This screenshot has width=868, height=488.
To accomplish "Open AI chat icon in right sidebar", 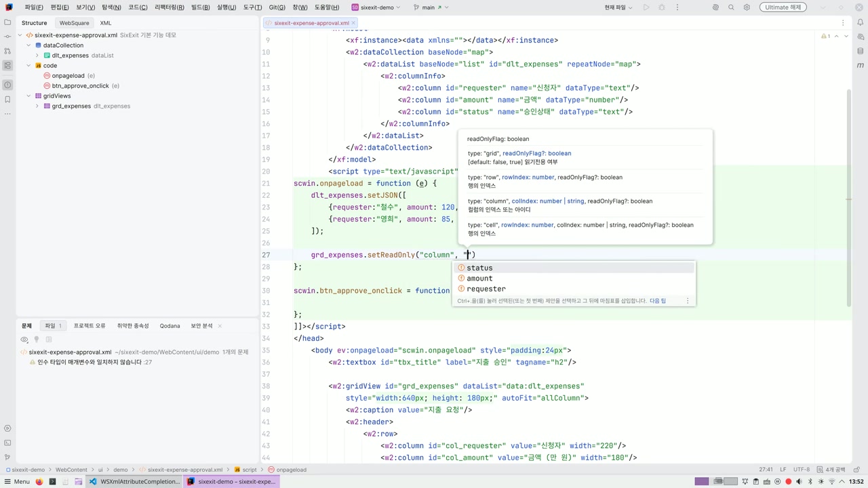I will (x=861, y=36).
